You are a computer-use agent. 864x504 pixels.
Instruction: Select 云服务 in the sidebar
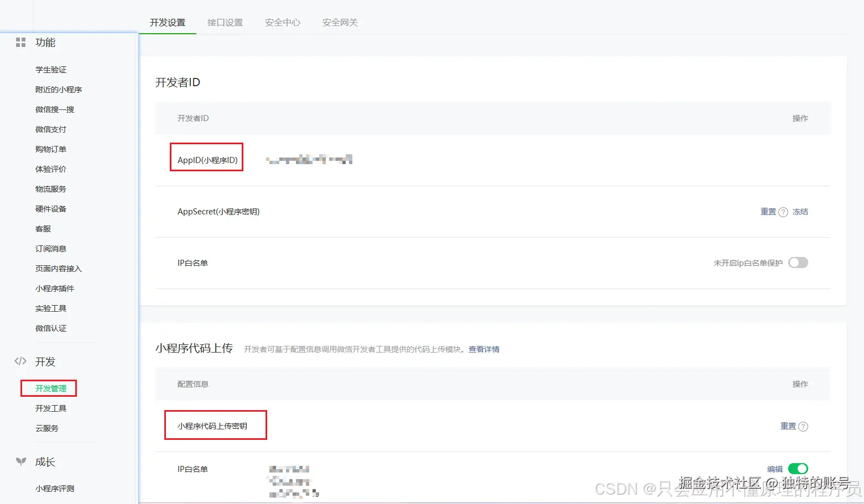[x=46, y=428]
